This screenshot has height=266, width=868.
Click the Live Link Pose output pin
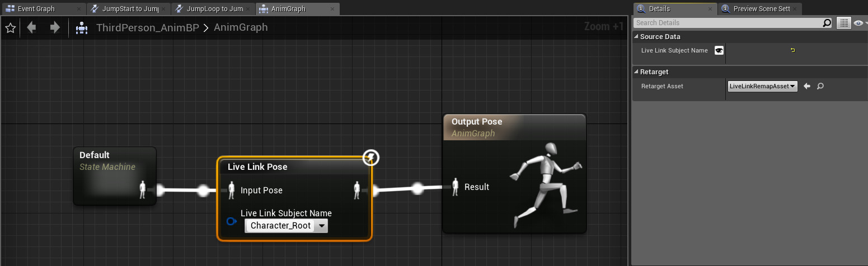[x=356, y=190]
